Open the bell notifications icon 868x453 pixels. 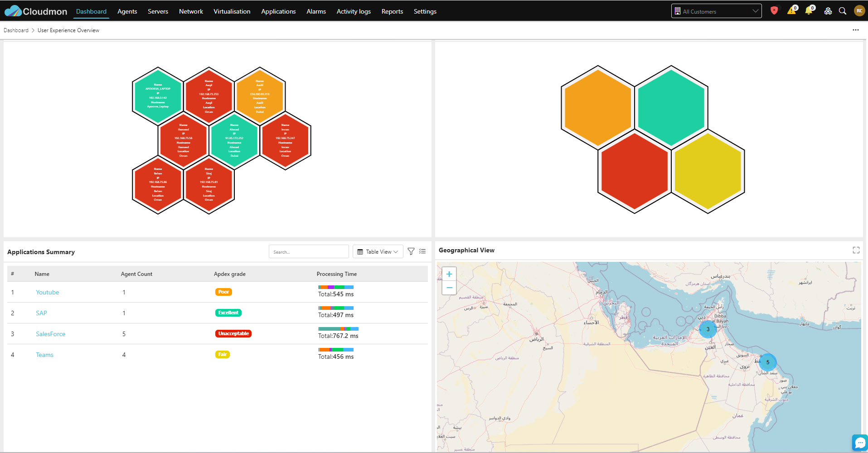tap(809, 10)
